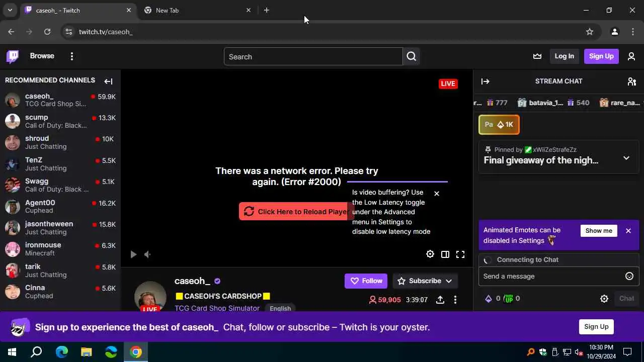Open the Chrome profile icon
Viewport: 644px width, 362px height.
point(614,32)
